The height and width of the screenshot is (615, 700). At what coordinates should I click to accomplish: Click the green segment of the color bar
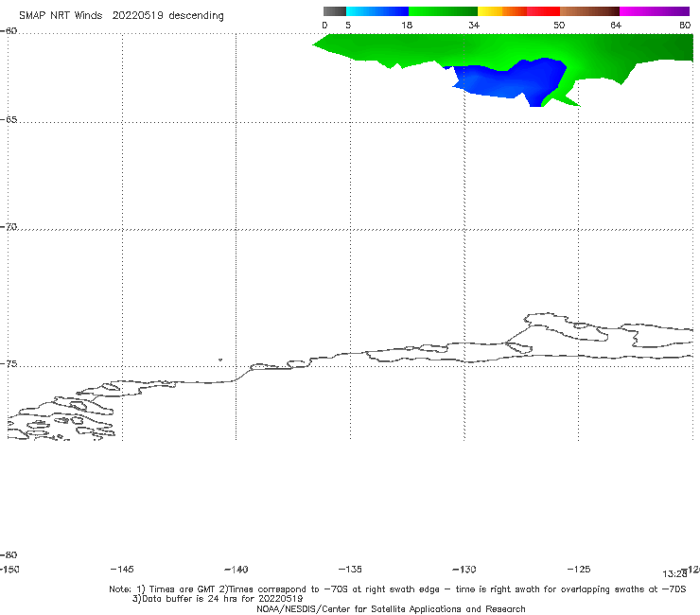coord(443,11)
